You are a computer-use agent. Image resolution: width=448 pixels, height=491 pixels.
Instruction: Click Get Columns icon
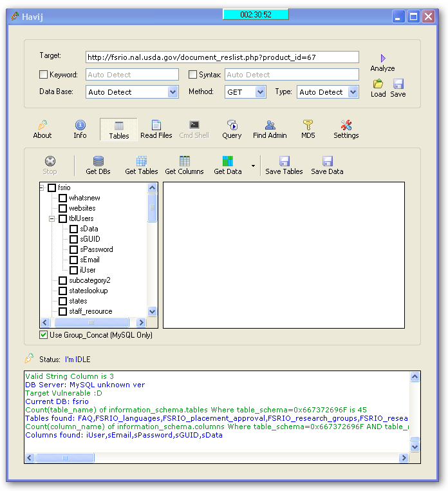(x=185, y=161)
